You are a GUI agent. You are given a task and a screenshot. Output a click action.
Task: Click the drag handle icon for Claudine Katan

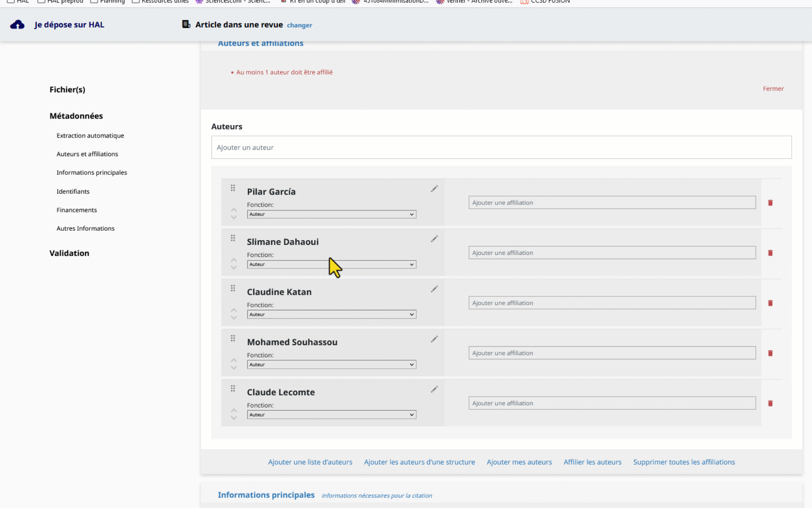233,289
